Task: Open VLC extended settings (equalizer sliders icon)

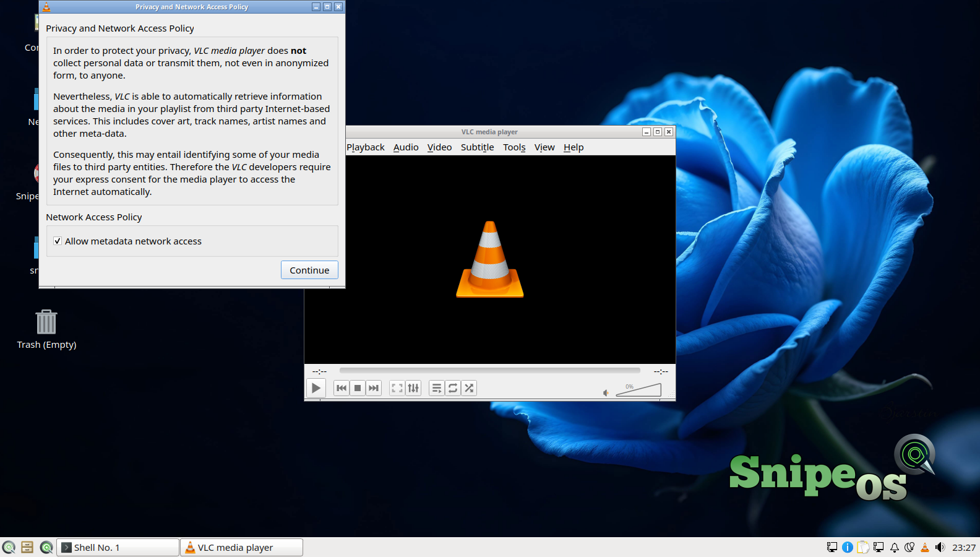Action: (x=413, y=388)
